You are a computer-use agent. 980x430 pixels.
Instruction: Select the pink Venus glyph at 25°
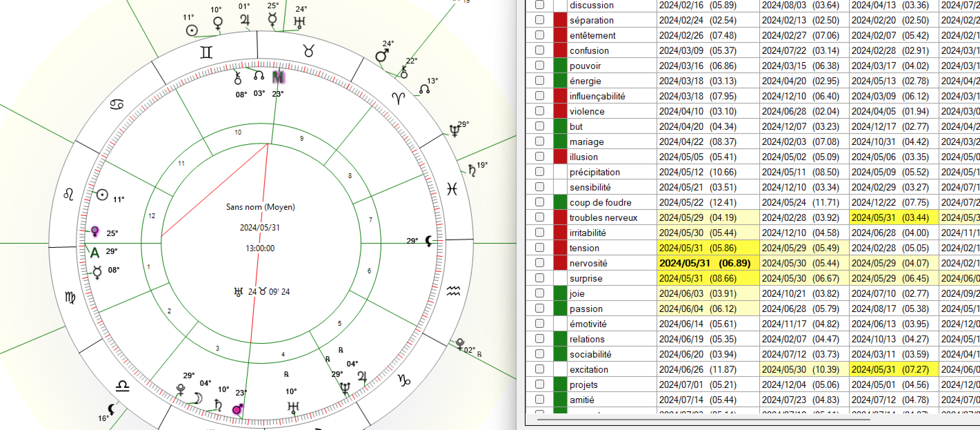[x=95, y=231]
